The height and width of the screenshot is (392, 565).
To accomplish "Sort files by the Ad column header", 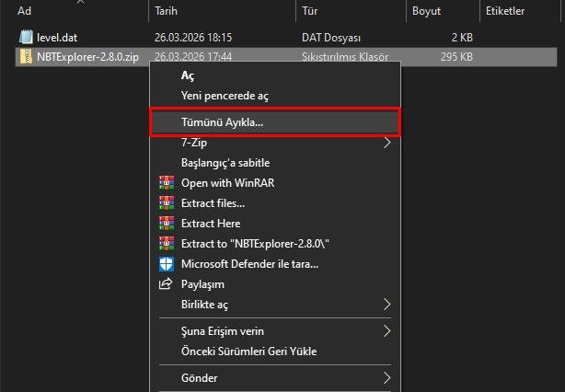I will click(25, 11).
